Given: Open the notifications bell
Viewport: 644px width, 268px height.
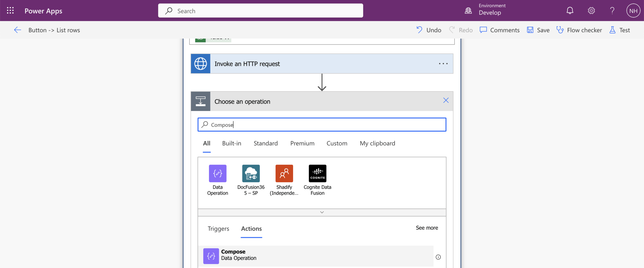Looking at the screenshot, I should [570, 11].
